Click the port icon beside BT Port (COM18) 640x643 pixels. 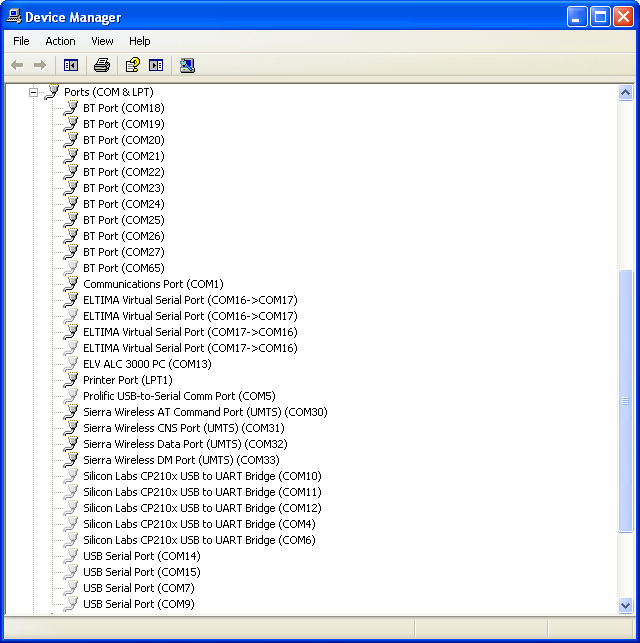(x=71, y=108)
